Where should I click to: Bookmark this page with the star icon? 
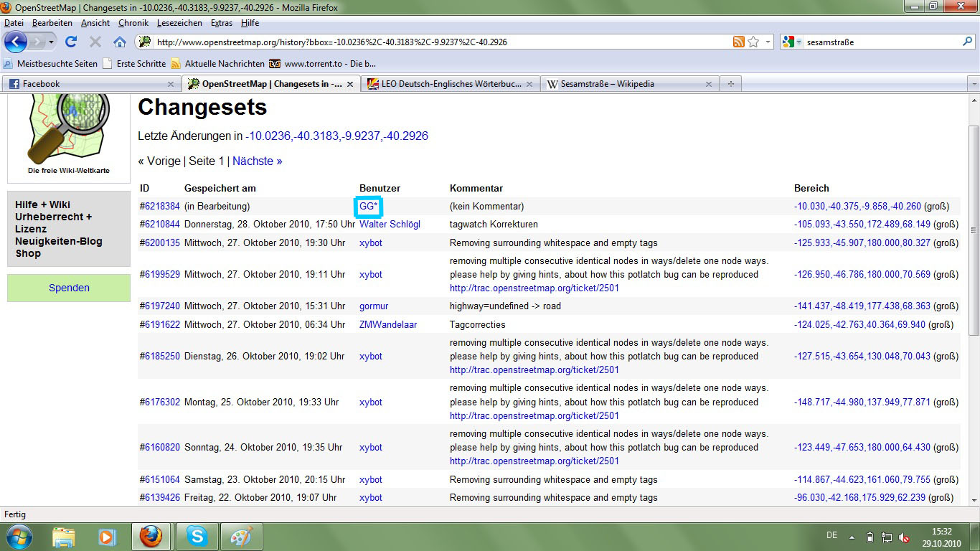coord(753,42)
